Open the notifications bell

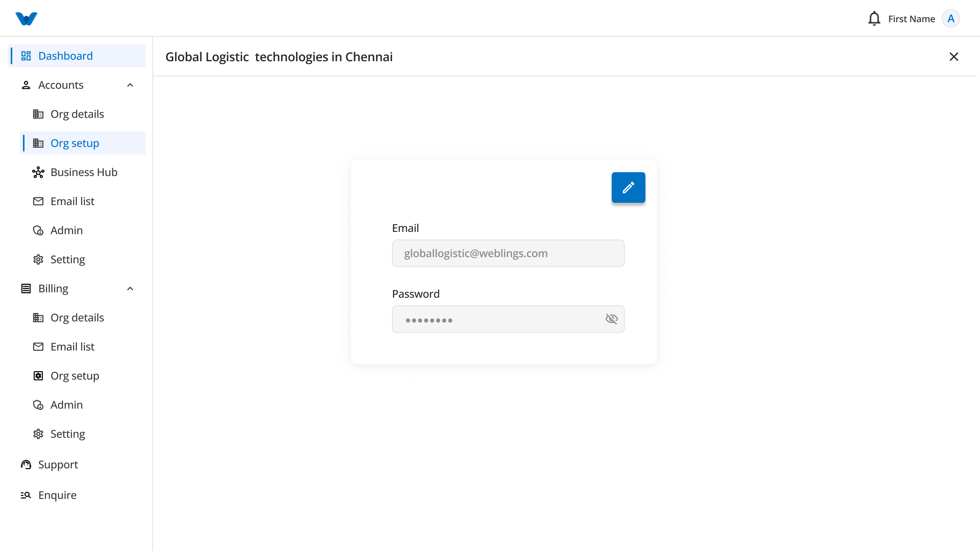pos(874,19)
